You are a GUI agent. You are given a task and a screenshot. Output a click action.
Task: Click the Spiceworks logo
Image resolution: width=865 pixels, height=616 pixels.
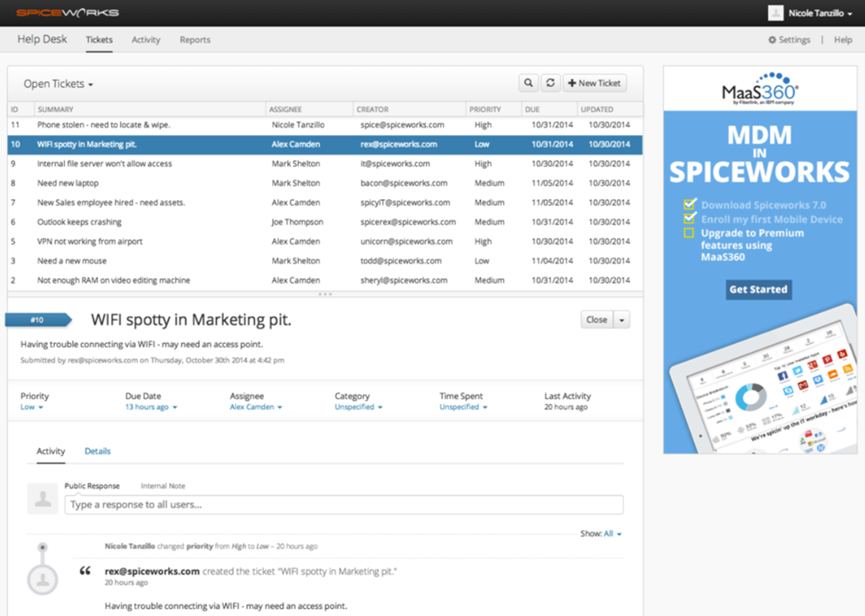(68, 12)
